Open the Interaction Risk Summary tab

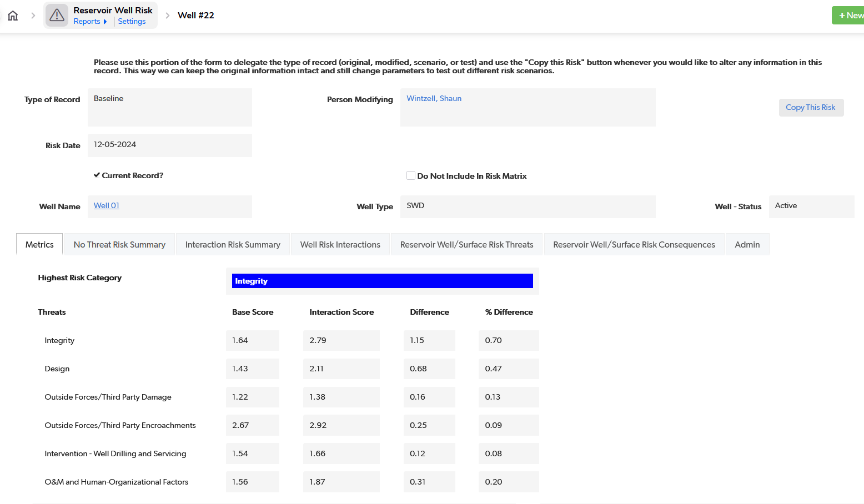coord(233,245)
